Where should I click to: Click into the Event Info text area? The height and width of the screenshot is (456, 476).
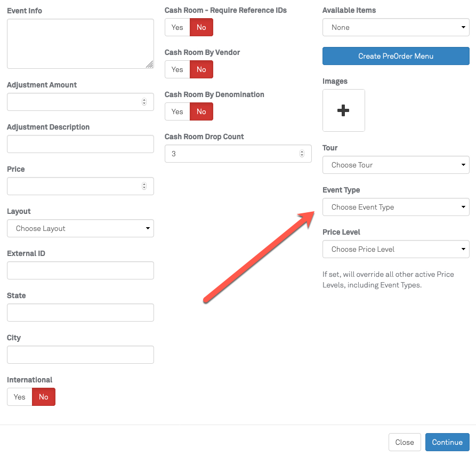pos(80,44)
